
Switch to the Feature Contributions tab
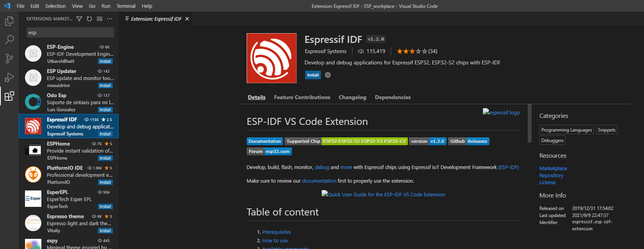[x=302, y=97]
